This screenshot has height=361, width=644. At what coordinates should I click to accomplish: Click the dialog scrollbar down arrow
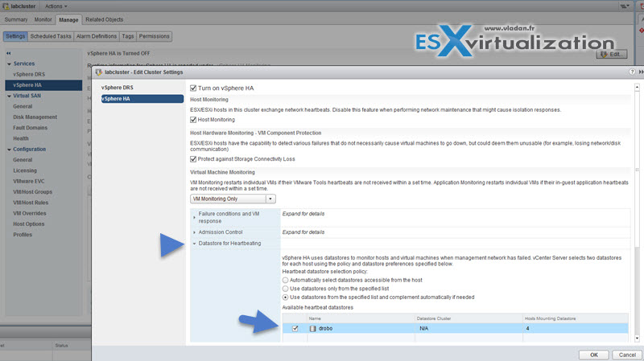pos(637,338)
